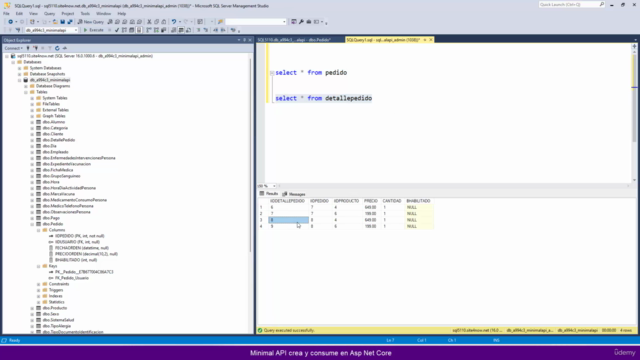Viewport: 640px width, 360px height.
Task: Open the editor zoom percentage dropdown
Action: coord(274,186)
